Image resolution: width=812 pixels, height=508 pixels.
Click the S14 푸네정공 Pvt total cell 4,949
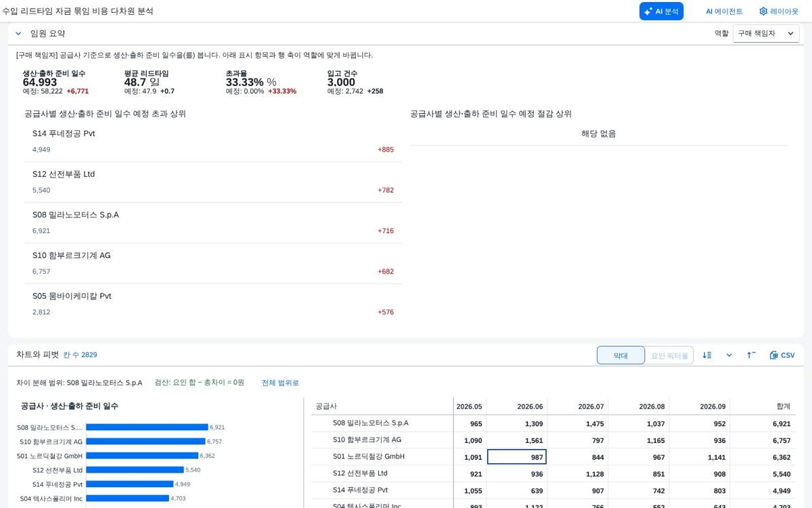[x=763, y=490]
